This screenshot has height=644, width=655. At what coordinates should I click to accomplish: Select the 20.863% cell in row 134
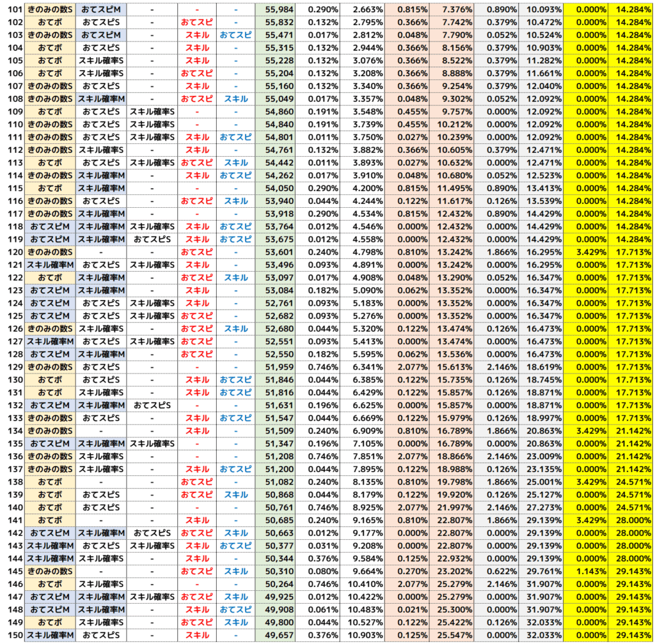coord(541,431)
